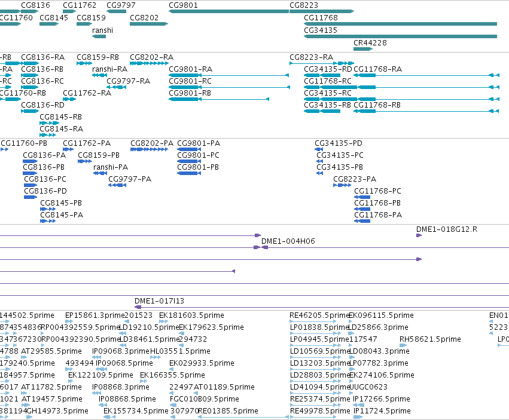Select EST RH58621.5prime label
The width and height of the screenshot is (509, 420).
coord(430,339)
